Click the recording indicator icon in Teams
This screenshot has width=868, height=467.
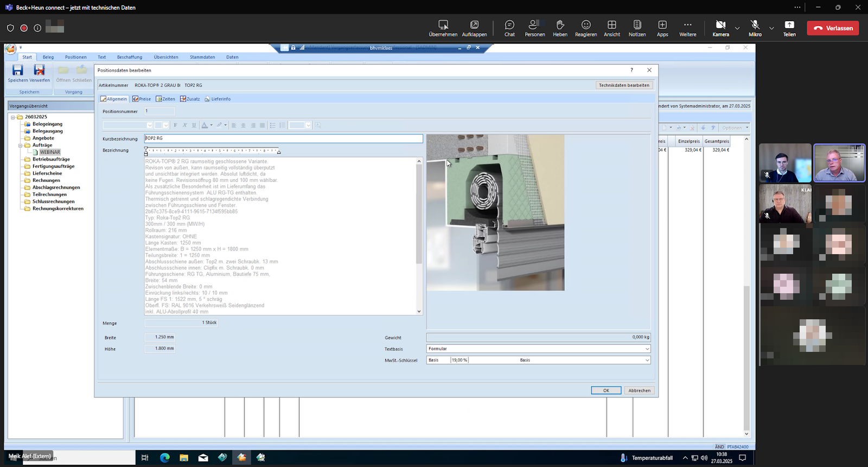(x=24, y=28)
